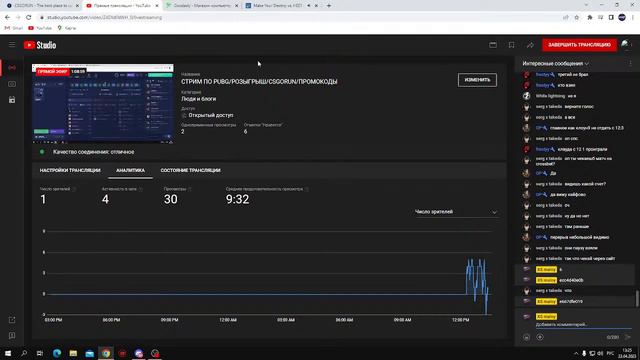Open the three-dot menu of the chat panel
Image resolution: width=640 pixels, height=360 pixels.
(x=630, y=63)
